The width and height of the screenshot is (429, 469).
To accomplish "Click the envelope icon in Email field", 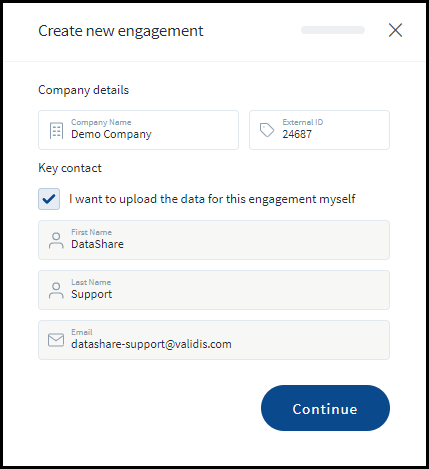I will click(56, 340).
